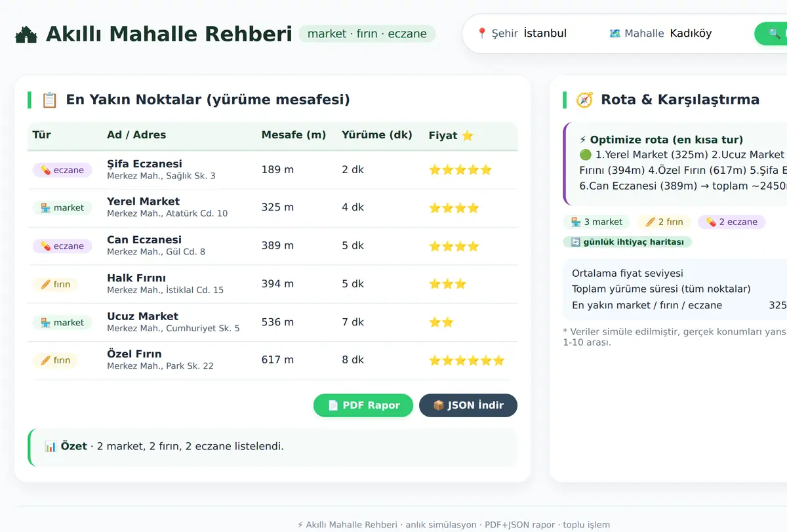Click the 'Yürüme (dk)' column header
This screenshot has height=532, width=787.
(x=377, y=135)
